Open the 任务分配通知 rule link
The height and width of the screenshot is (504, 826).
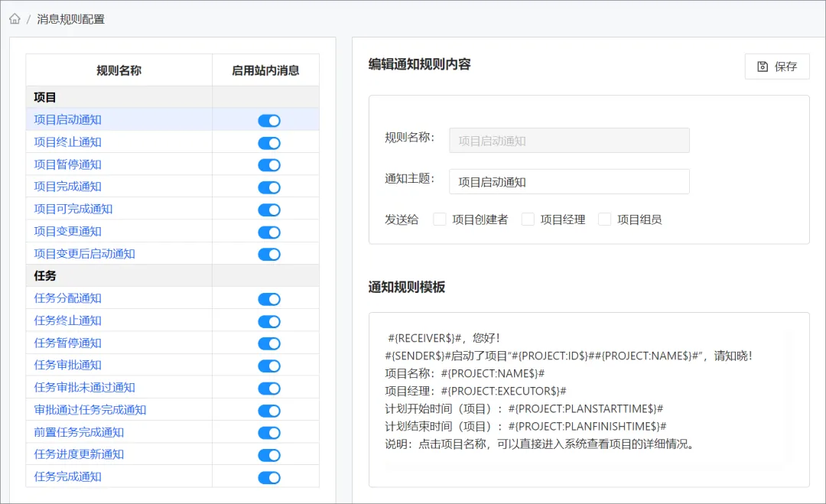pos(68,298)
